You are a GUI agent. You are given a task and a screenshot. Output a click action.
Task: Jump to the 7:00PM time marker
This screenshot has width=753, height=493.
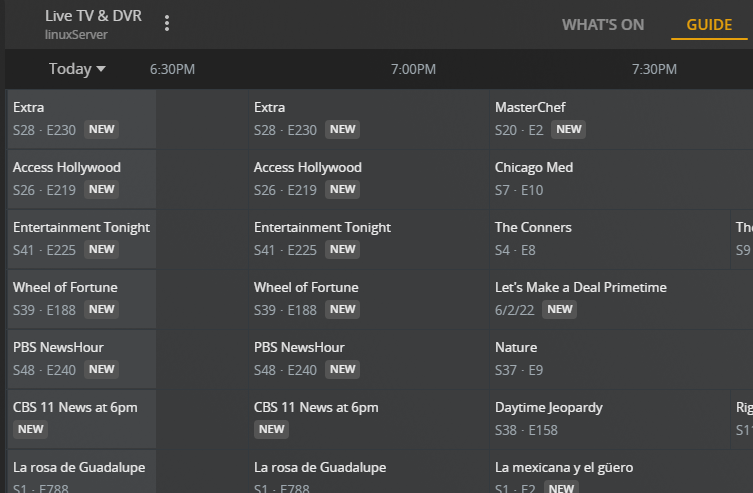pyautogui.click(x=413, y=69)
